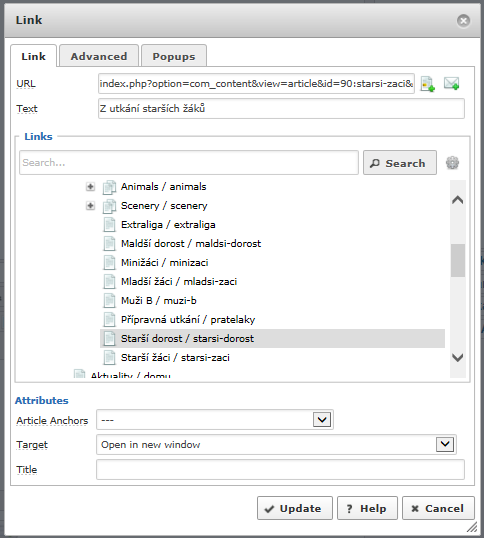
Task: Open the file browser icon next to URL
Action: coord(428,84)
